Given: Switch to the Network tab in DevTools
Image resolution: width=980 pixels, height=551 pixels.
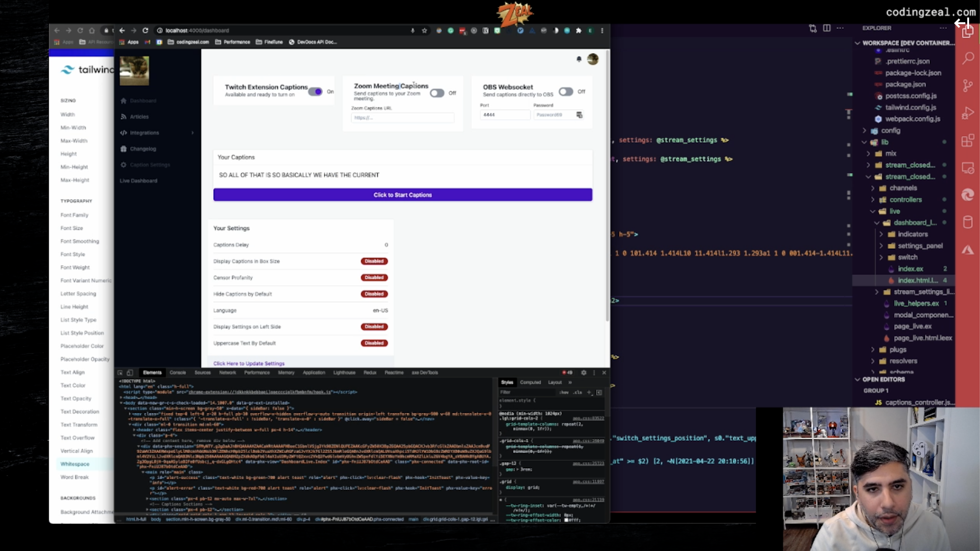Looking at the screenshot, I should click(227, 373).
